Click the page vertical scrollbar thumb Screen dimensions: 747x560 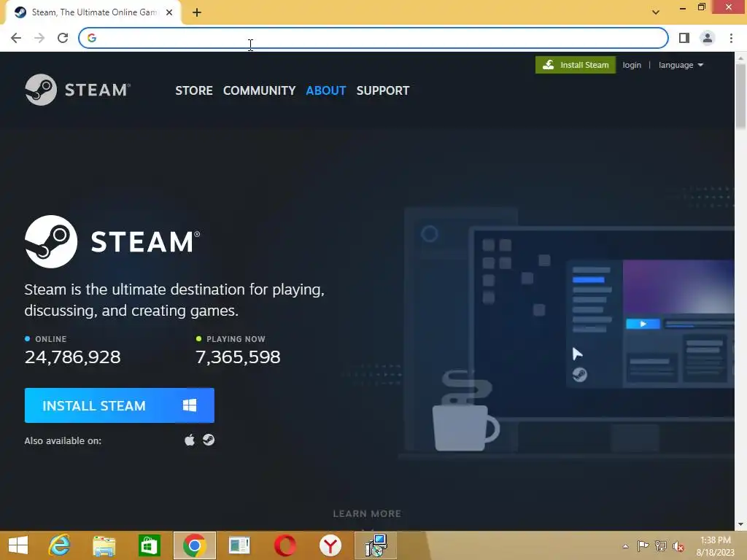click(740, 96)
